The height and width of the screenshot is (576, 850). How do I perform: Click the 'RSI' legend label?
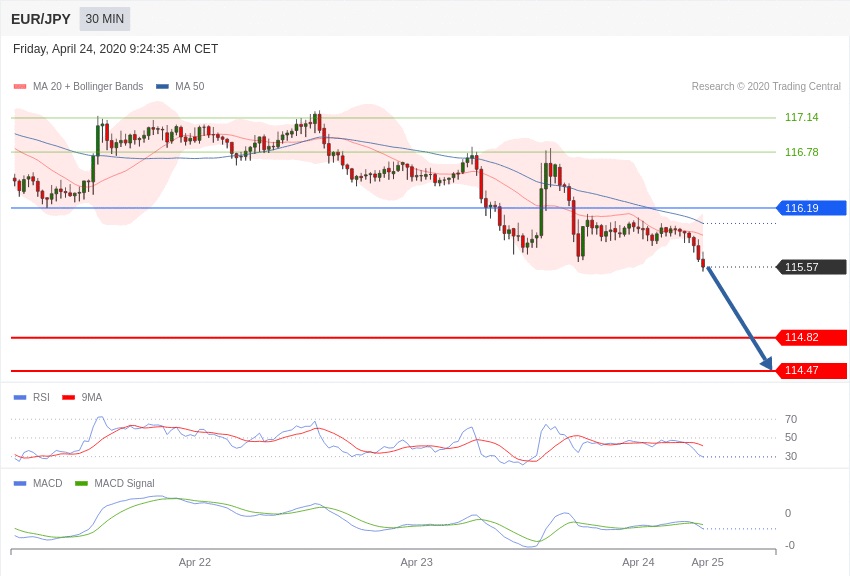click(41, 397)
